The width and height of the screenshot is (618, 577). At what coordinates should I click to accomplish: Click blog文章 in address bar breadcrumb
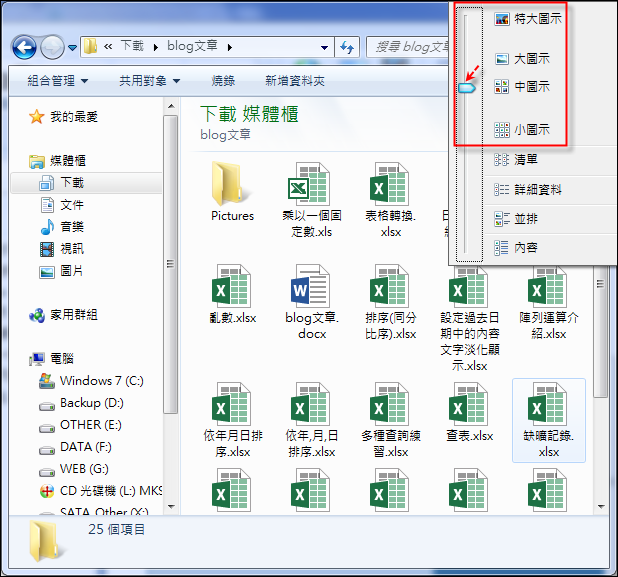(x=192, y=46)
